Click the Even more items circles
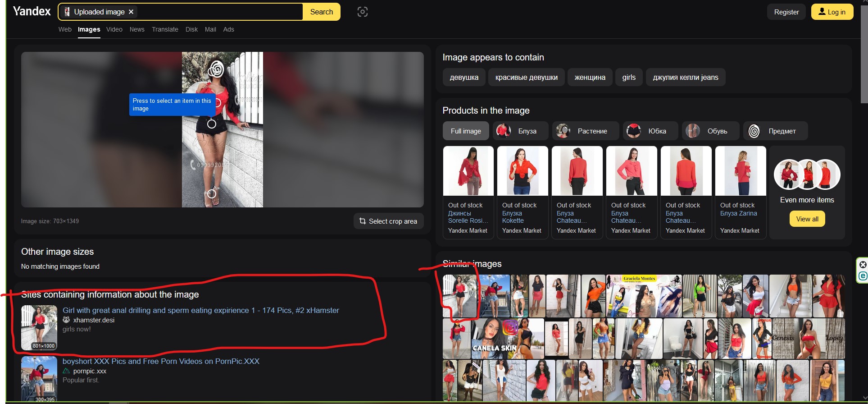868x404 pixels. [807, 174]
